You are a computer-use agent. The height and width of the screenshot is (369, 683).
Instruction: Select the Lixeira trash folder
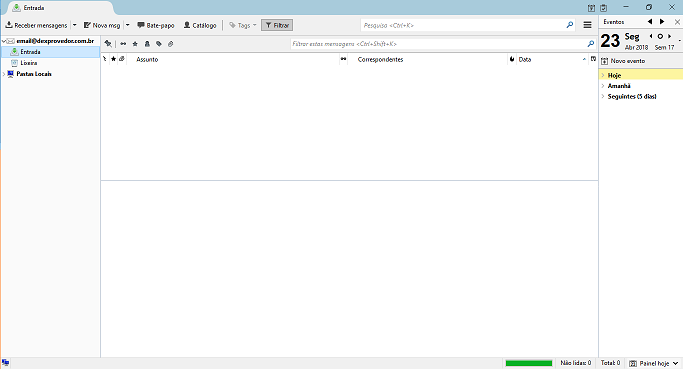[28, 63]
